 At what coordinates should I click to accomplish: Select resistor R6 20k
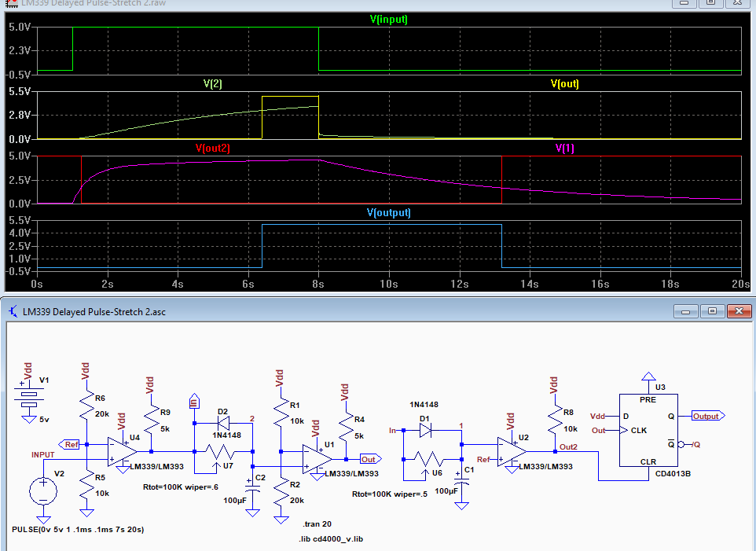coord(86,405)
